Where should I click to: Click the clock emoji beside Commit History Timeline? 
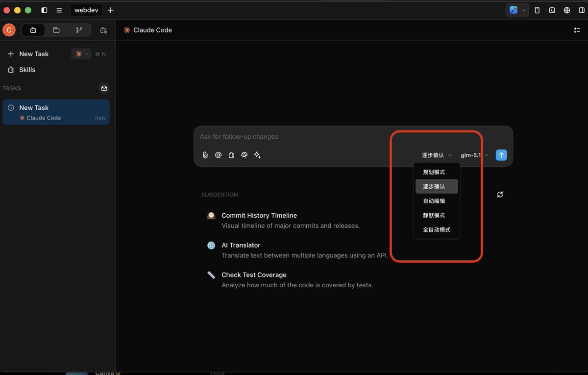point(211,215)
